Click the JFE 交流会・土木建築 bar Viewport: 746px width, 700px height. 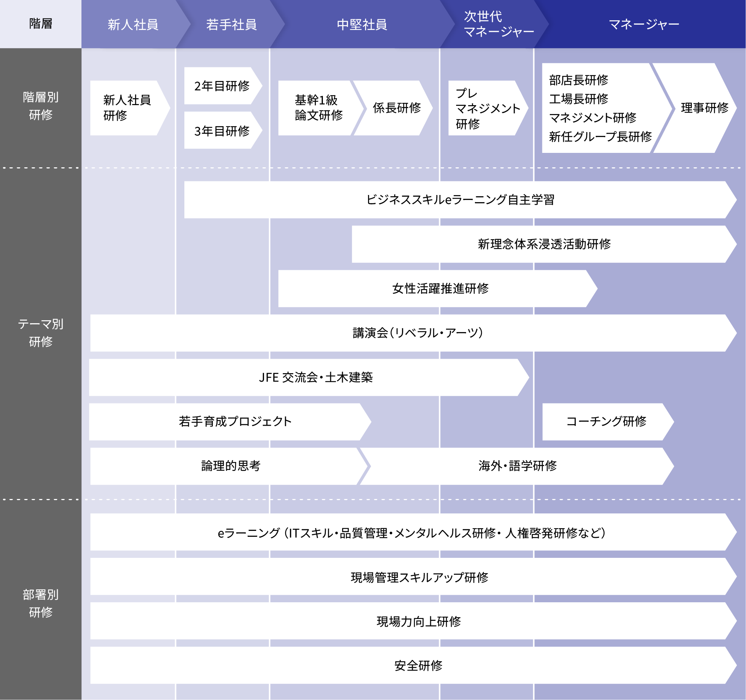309,377
